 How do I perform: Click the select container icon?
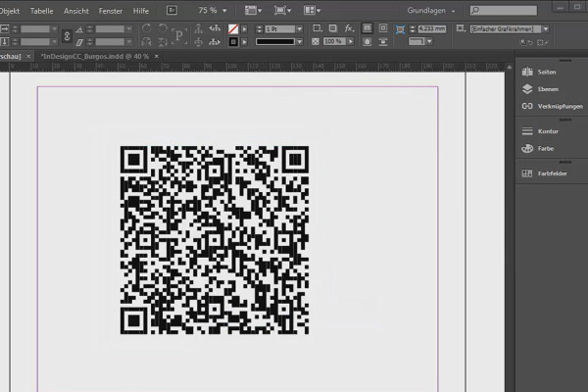[x=198, y=28]
